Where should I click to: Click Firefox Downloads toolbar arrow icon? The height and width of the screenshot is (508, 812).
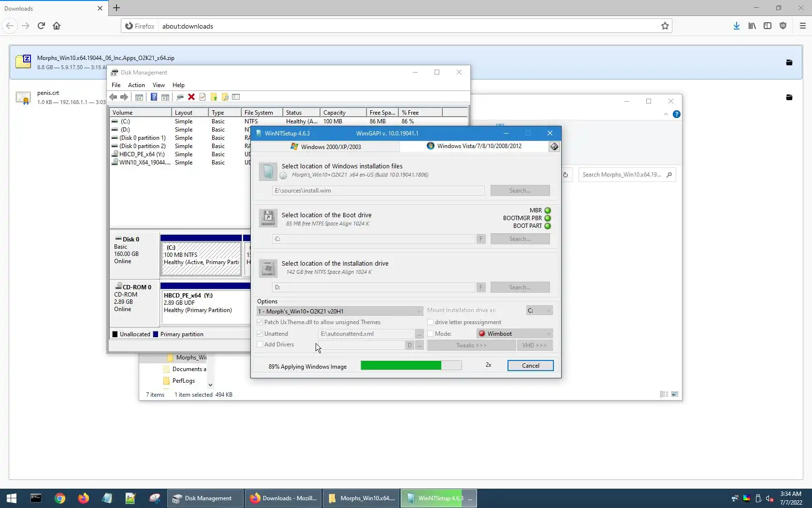(736, 26)
